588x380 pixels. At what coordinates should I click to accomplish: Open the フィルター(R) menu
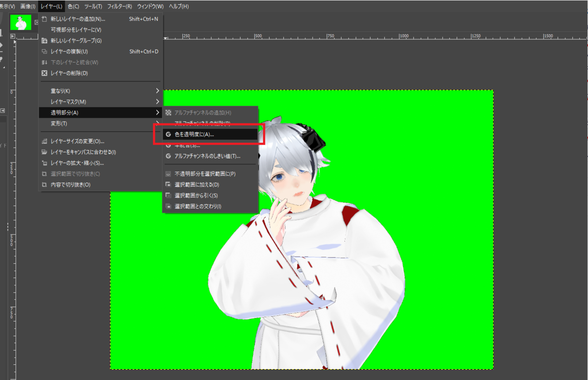(120, 6)
